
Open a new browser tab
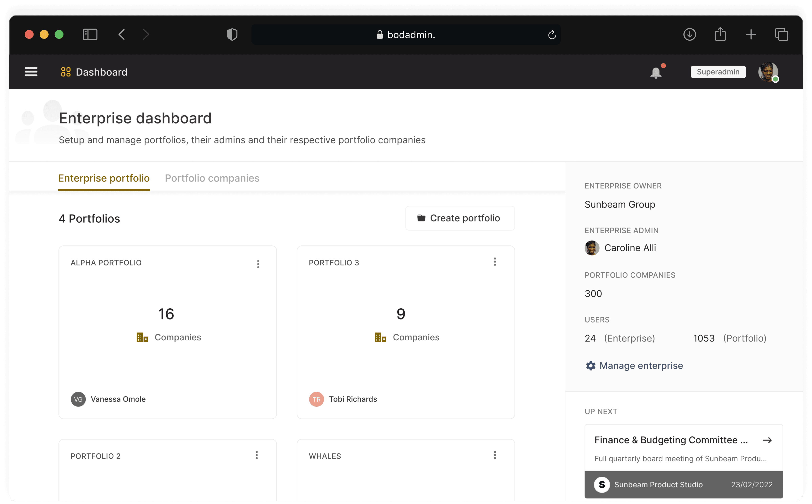pyautogui.click(x=751, y=34)
